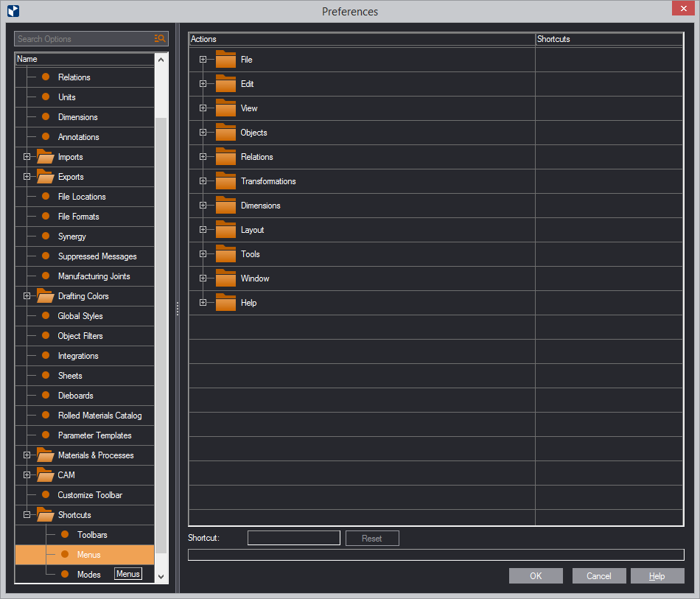The width and height of the screenshot is (700, 599).
Task: Expand the File actions node
Action: 203,60
